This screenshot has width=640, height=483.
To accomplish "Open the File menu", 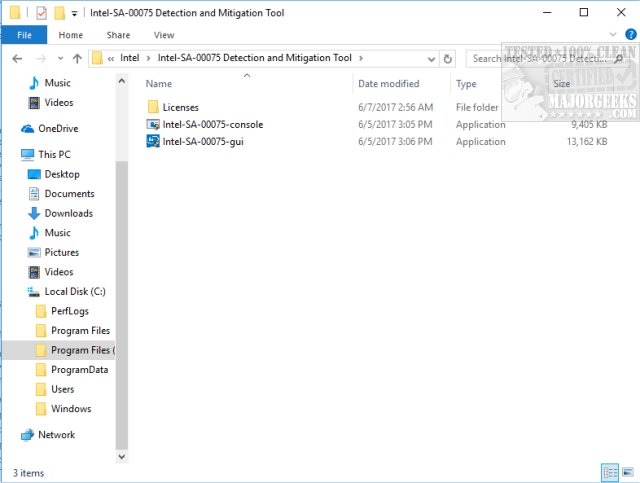I will [24, 35].
